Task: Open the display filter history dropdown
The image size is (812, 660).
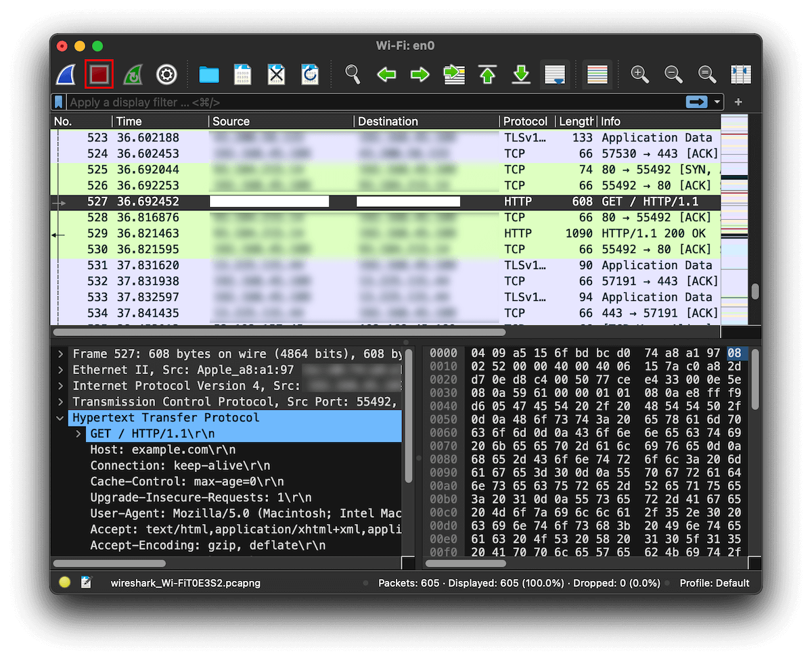Action: pyautogui.click(x=717, y=102)
